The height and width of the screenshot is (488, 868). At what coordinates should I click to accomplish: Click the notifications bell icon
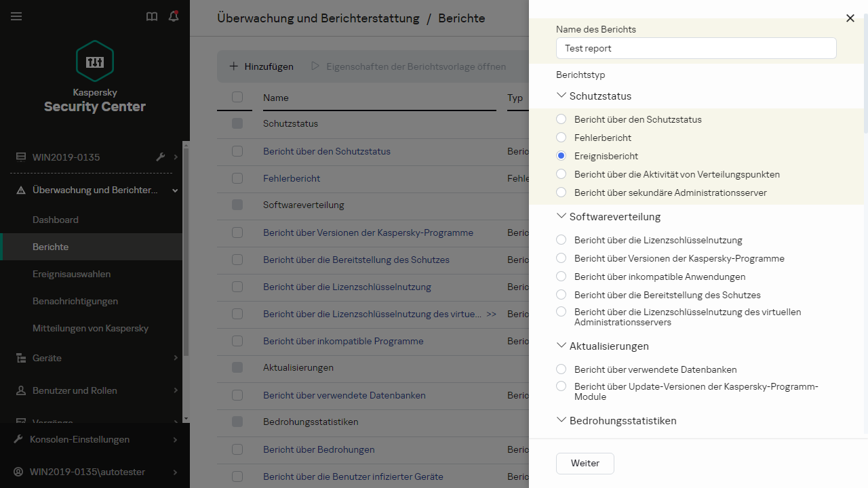click(174, 16)
